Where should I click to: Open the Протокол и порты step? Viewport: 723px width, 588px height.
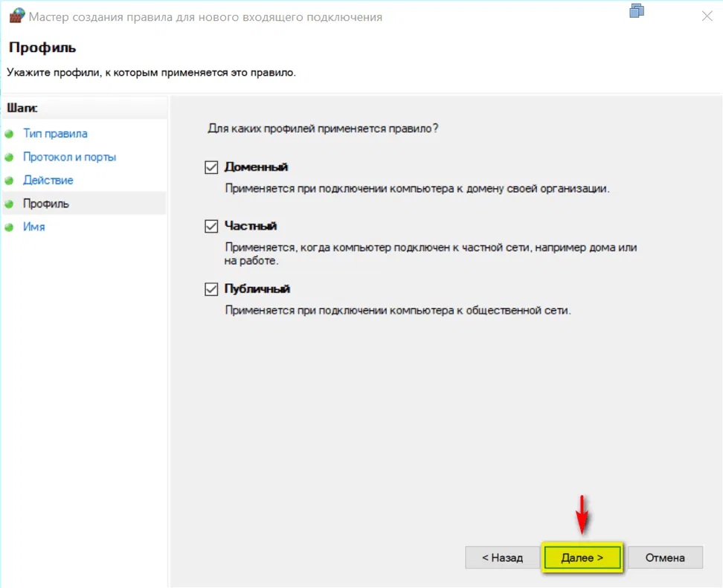69,157
